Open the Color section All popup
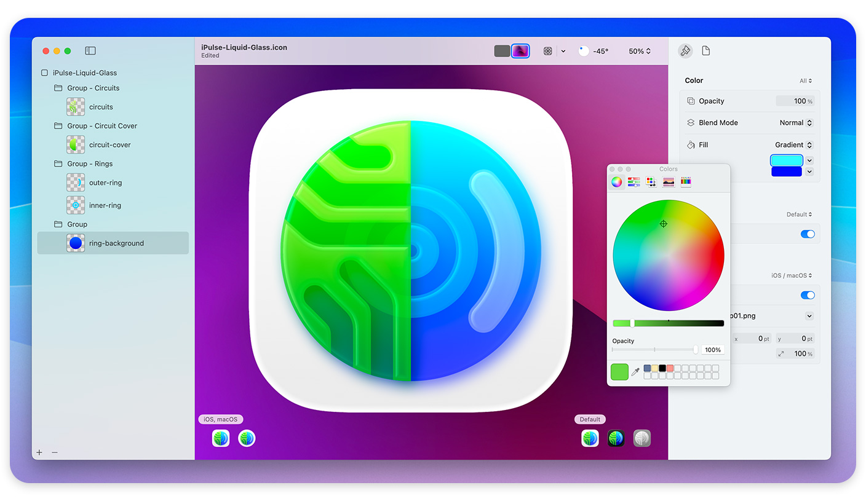The height and width of the screenshot is (504, 866). point(806,81)
